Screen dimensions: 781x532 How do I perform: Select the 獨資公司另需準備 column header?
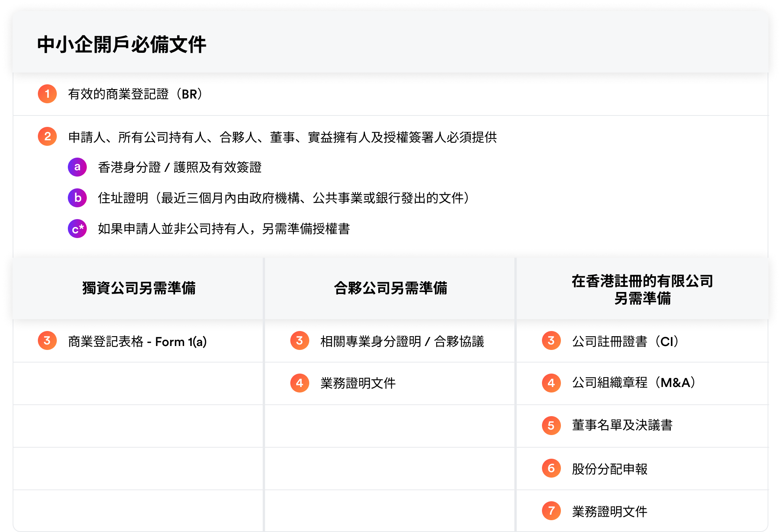139,288
